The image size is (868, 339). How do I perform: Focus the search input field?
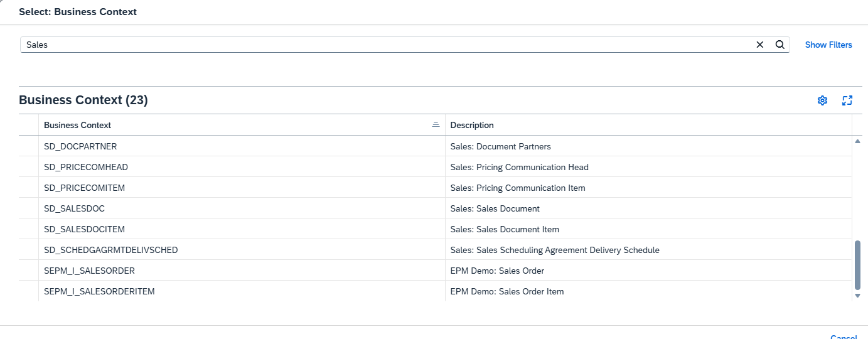[377, 45]
